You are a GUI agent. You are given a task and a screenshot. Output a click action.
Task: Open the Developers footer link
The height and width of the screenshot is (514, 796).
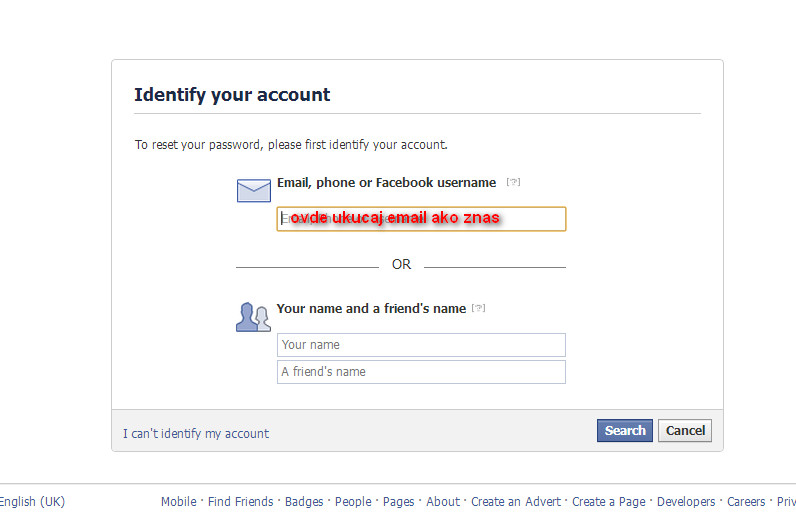coord(686,502)
